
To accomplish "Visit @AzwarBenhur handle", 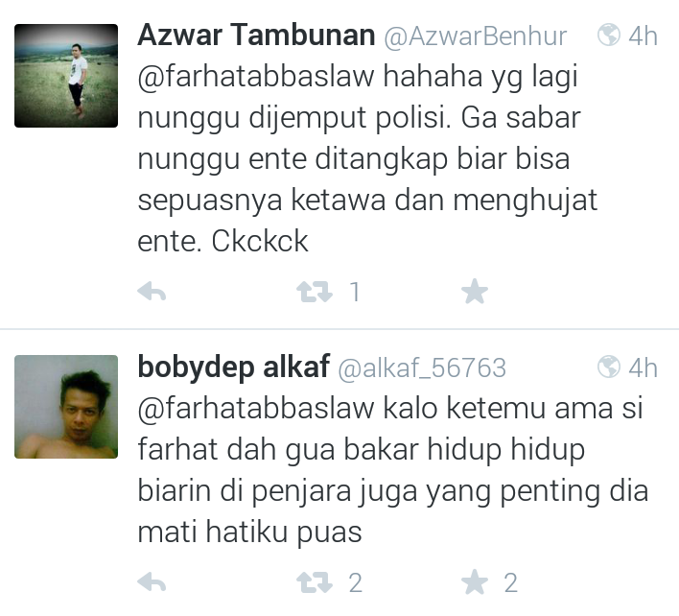I will [x=475, y=36].
